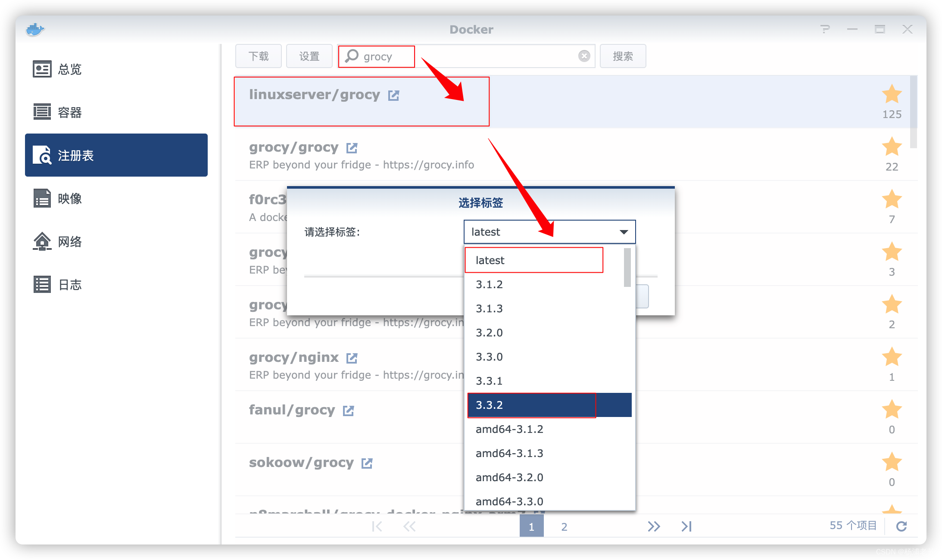Viewport: 942px width, 560px height.
Task: Clear the search field with the x icon
Action: 584,56
